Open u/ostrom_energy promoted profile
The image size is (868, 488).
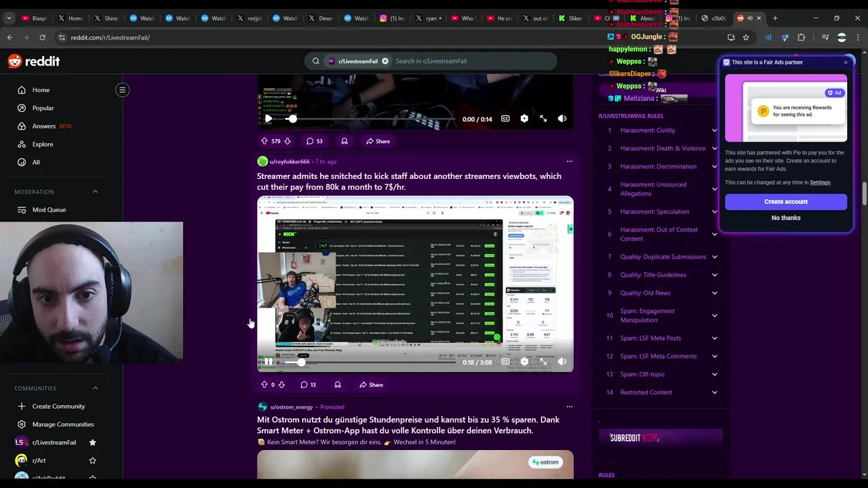click(291, 407)
